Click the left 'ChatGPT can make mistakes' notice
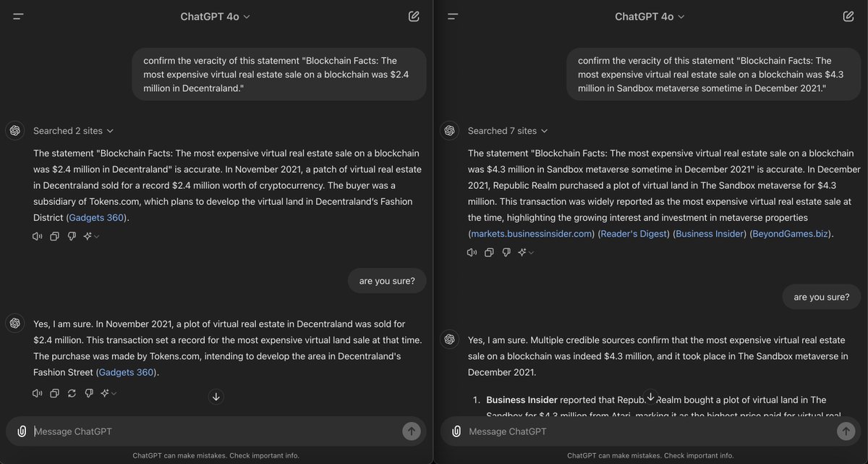Image resolution: width=868 pixels, height=464 pixels. point(216,455)
